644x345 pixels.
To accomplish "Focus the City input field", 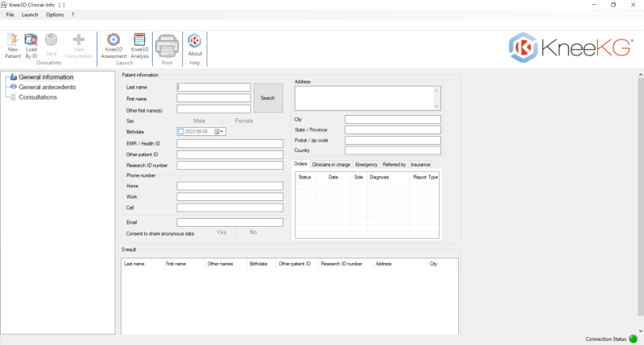I will point(393,119).
